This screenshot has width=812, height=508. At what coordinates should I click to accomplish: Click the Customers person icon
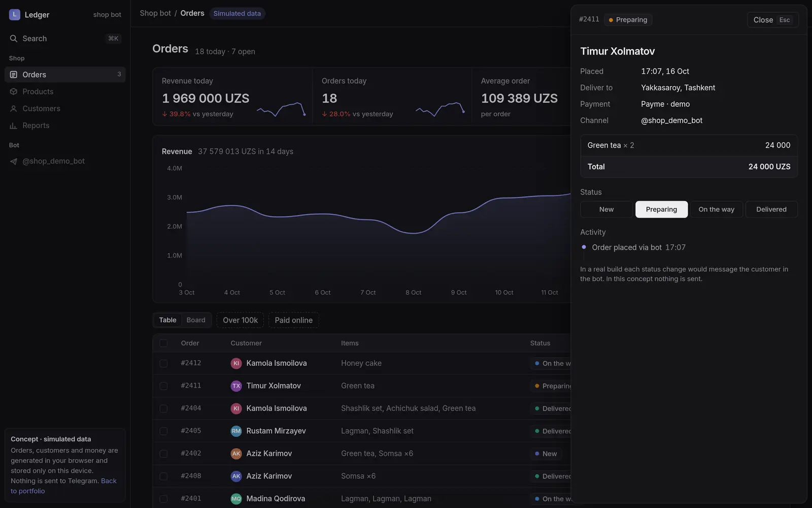pos(14,109)
